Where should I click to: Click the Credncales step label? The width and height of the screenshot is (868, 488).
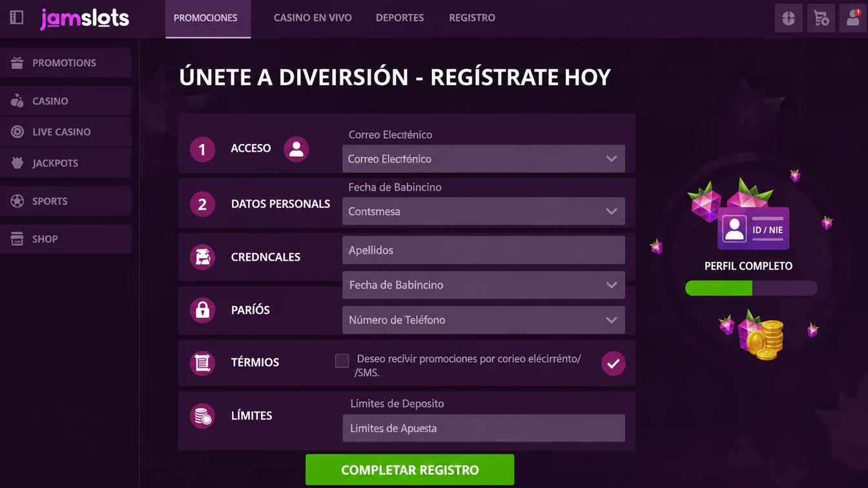click(265, 257)
